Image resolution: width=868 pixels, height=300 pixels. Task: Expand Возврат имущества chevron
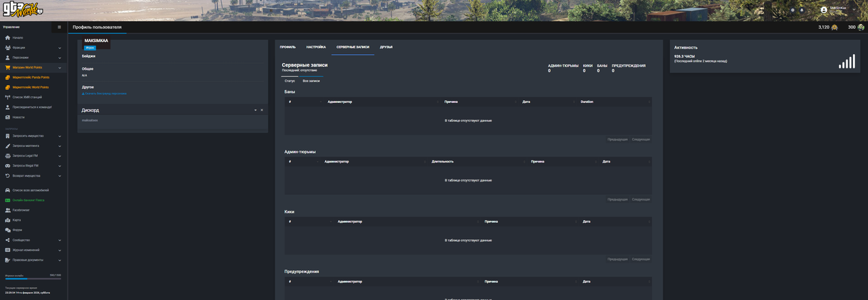[60, 175]
